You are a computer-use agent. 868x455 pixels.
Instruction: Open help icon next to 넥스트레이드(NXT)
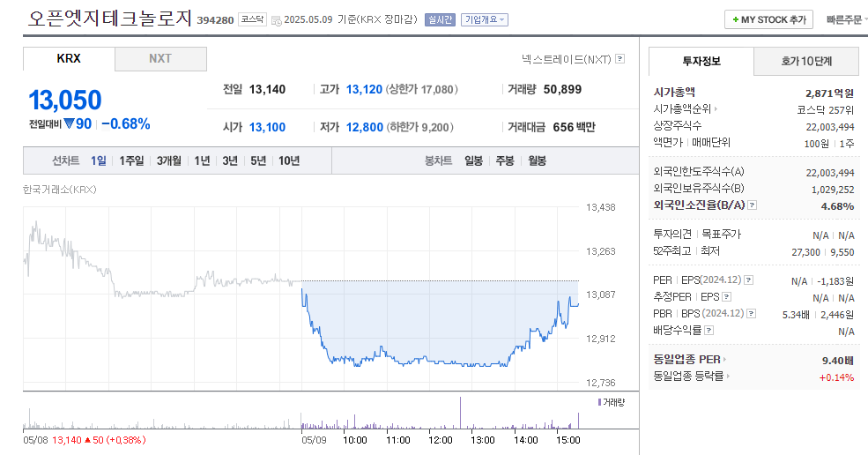click(x=620, y=59)
